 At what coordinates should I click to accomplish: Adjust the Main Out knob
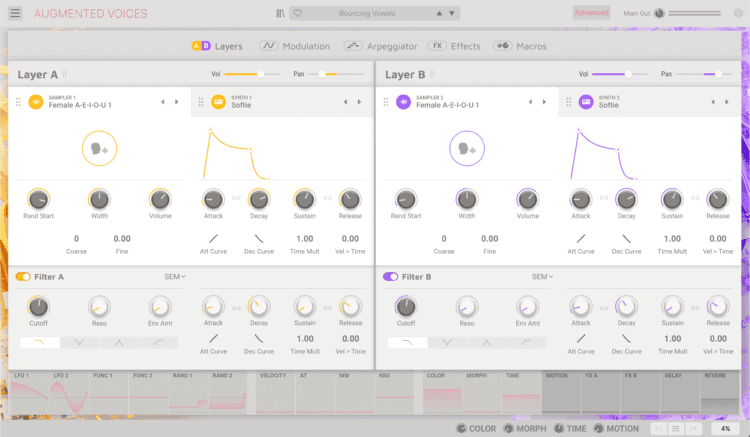[659, 13]
